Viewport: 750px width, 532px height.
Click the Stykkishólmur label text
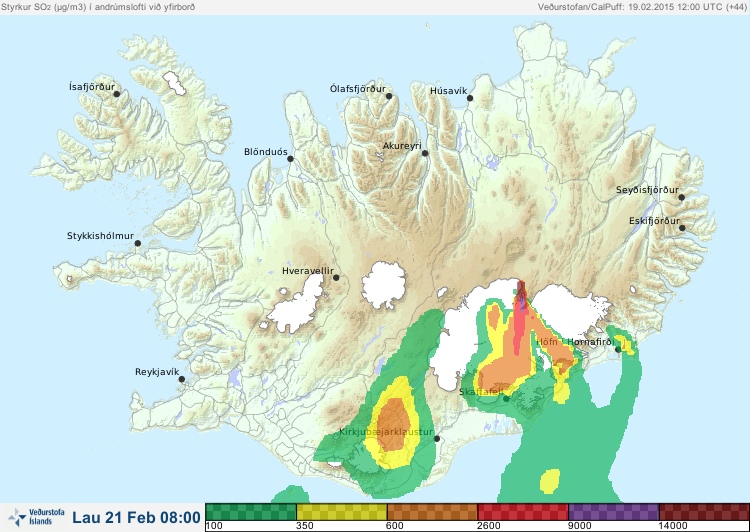tap(100, 236)
